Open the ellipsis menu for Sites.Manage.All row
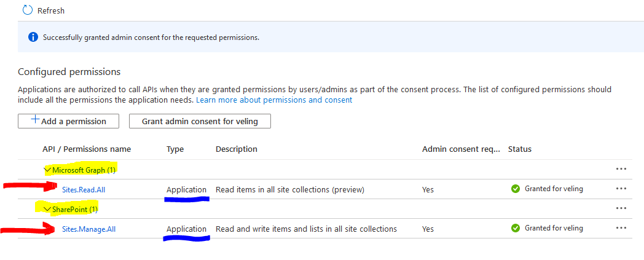This screenshot has height=260, width=644. [621, 228]
